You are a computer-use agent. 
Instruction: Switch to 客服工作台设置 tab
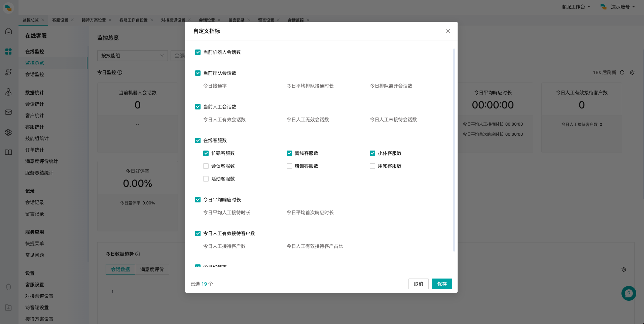134,20
